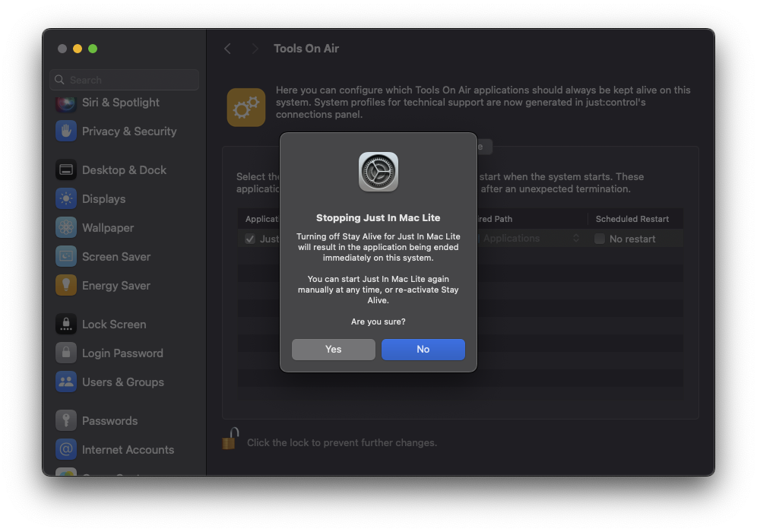Click the Privacy & Security hand icon
This screenshot has height=532, width=757.
click(x=66, y=131)
